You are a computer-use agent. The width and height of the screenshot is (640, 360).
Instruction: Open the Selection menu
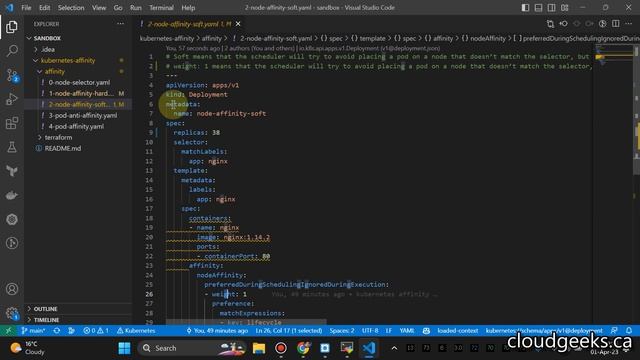[71, 8]
